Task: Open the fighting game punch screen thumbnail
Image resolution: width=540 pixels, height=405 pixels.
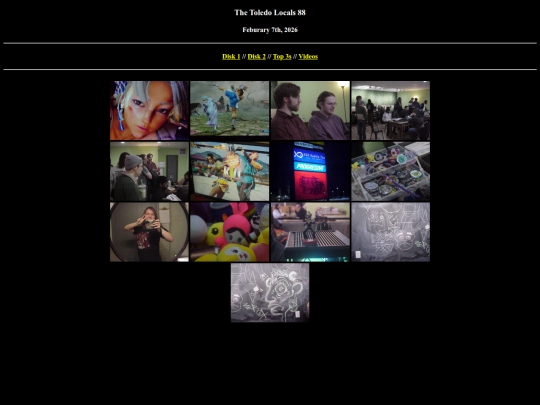Action: 230,171
